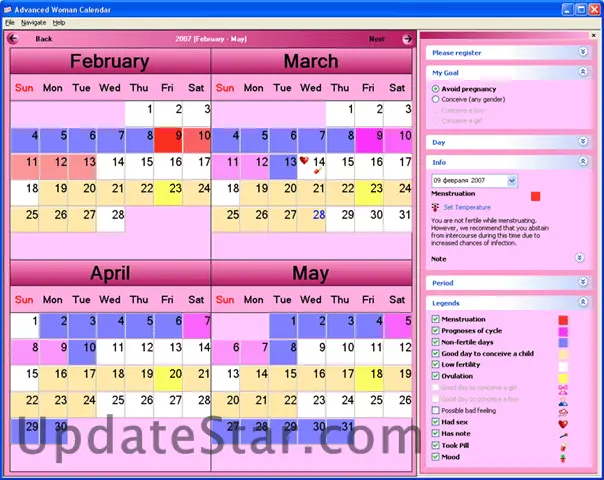Click the Next arrow icon
Image resolution: width=604 pixels, height=480 pixels.
(407, 39)
